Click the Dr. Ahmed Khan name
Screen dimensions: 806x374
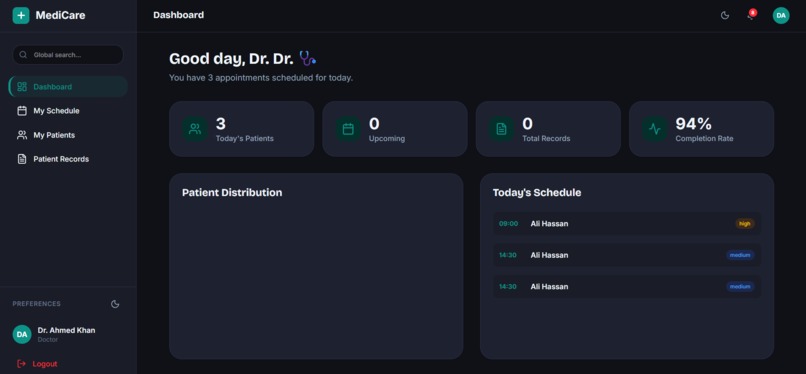coord(66,330)
